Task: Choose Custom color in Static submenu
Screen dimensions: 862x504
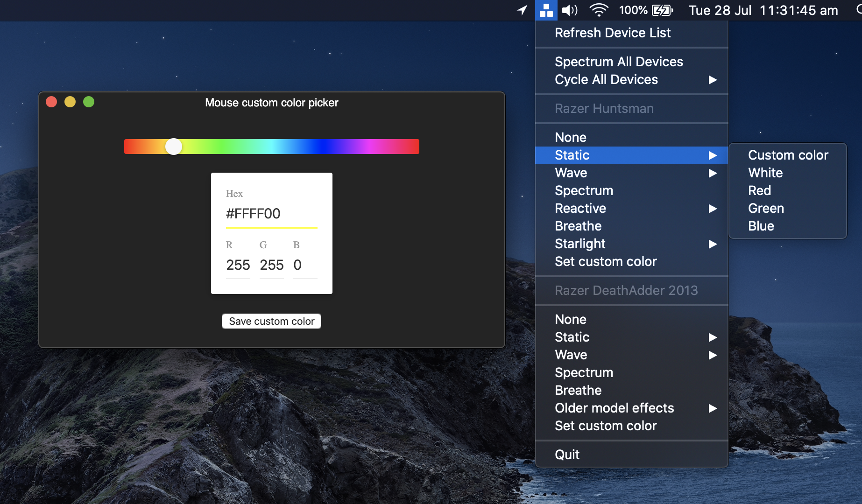Action: [788, 155]
